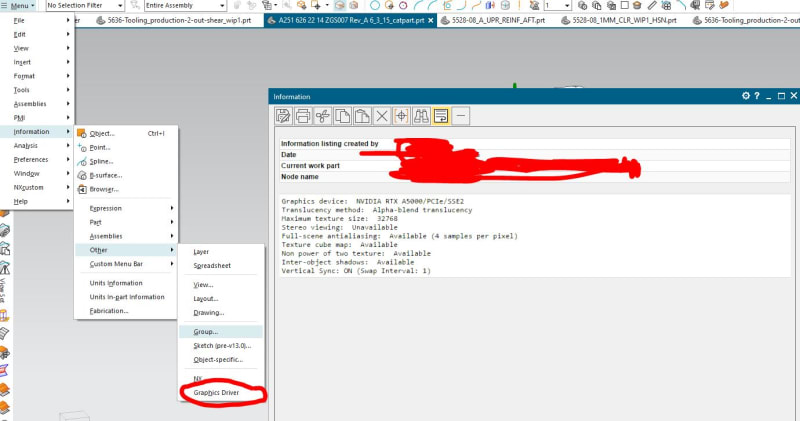Expand the Edit menu
The height and width of the screenshot is (421, 800).
[x=38, y=34]
